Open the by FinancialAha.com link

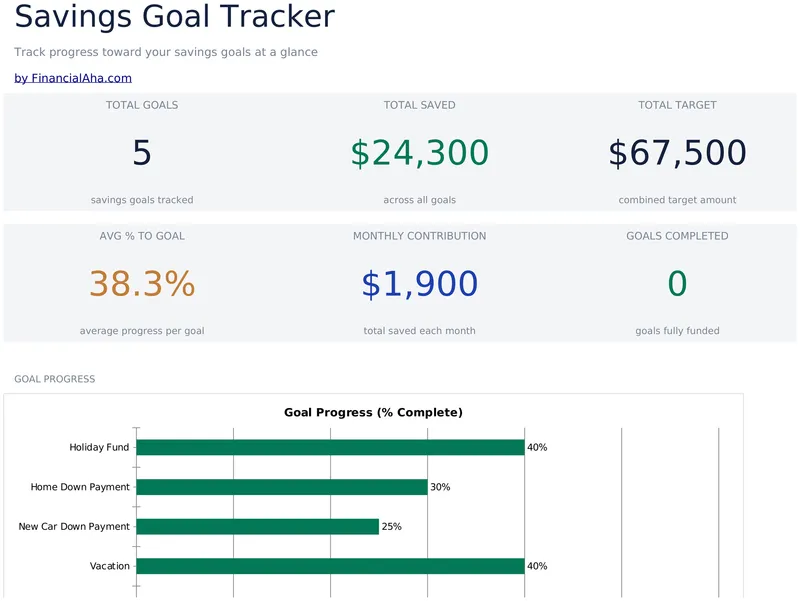(73, 78)
